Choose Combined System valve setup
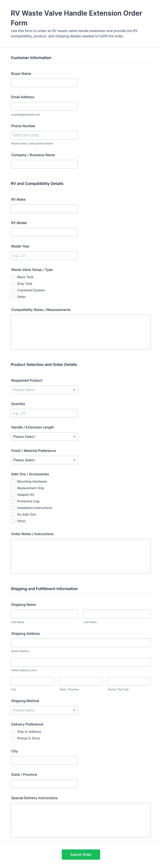Screen dimensions: 160x868 tap(13, 290)
